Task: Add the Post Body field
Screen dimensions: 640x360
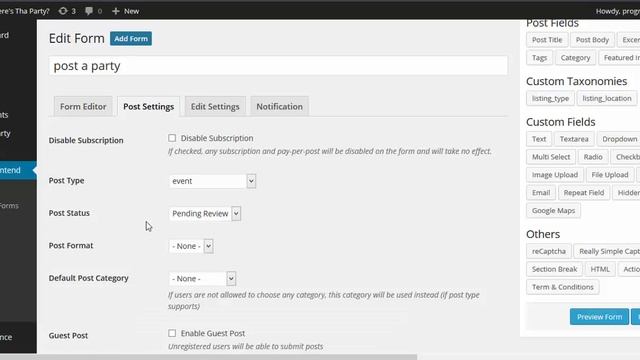Action: coord(592,40)
